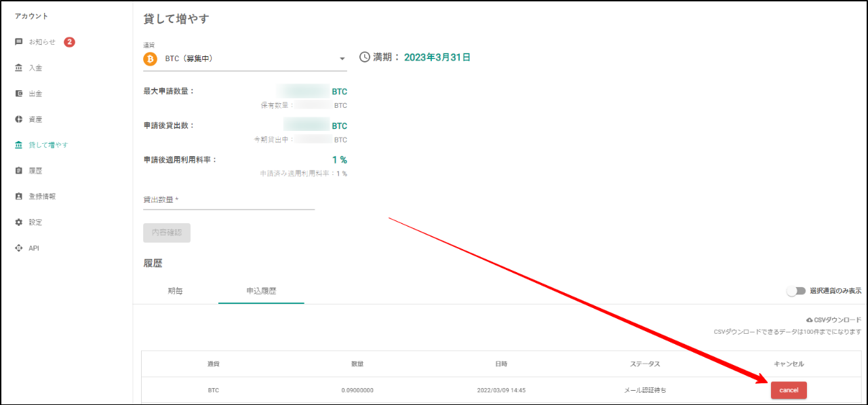This screenshot has width=868, height=405.
Task: Click the アカウント sidebar heading
Action: coord(31,16)
